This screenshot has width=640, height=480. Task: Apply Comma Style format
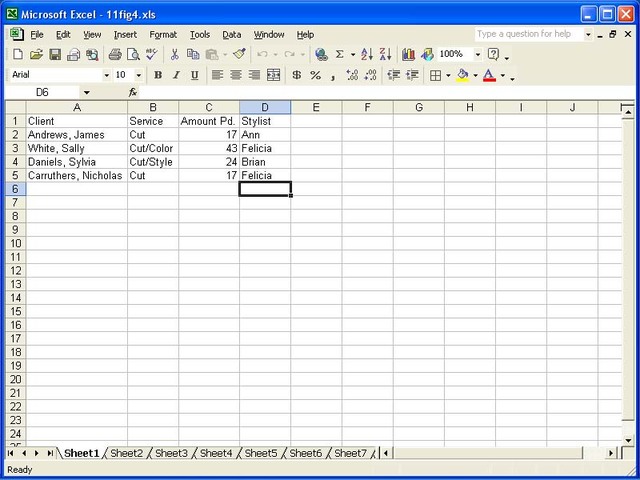click(x=333, y=75)
